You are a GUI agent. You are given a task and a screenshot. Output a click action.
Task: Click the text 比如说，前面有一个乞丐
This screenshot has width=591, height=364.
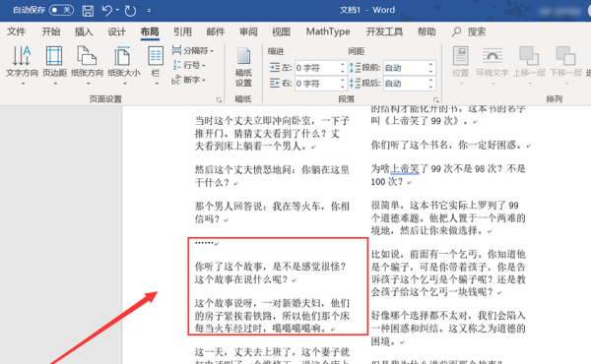tap(424, 255)
